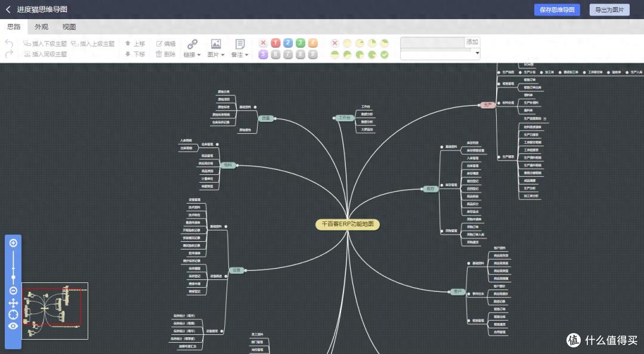Go back using the arrow beside 进度猫思维导图

coord(8,9)
